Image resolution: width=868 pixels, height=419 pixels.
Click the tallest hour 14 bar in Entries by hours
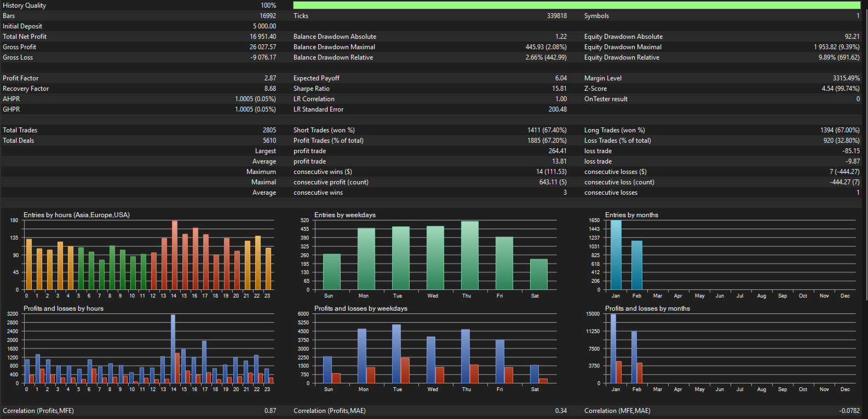point(174,255)
